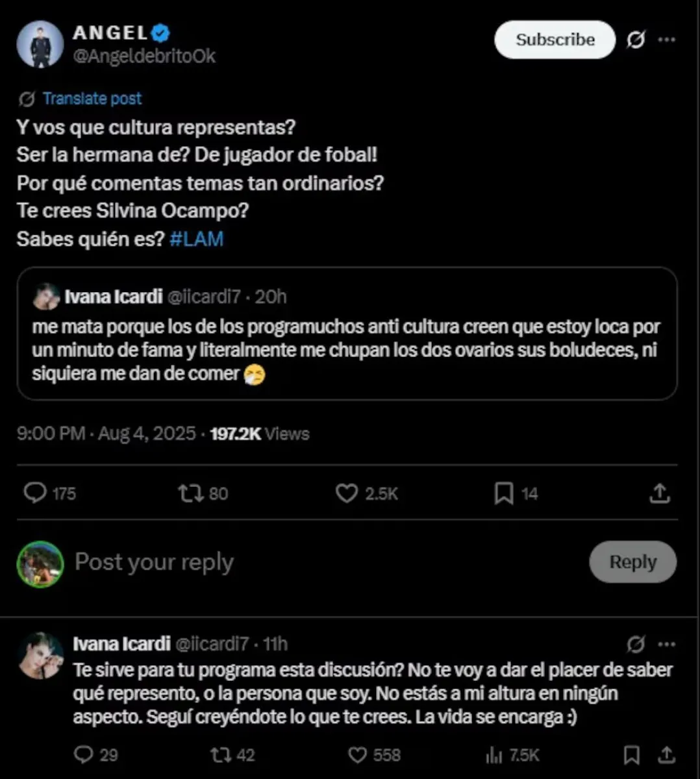Like the main post with 2.5K likes
Image resolution: width=700 pixels, height=779 pixels.
pyautogui.click(x=347, y=493)
